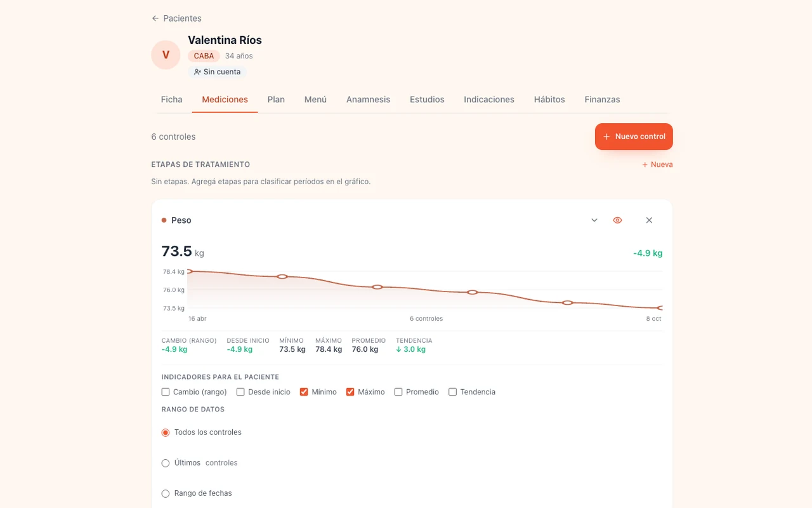812x508 pixels.
Task: Add a Nueva treatment stage
Action: pos(657,164)
